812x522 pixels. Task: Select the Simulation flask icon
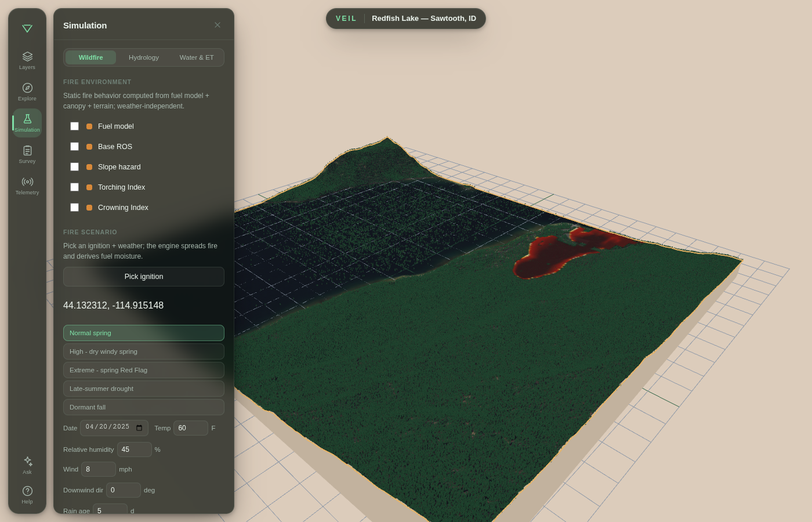tap(27, 119)
